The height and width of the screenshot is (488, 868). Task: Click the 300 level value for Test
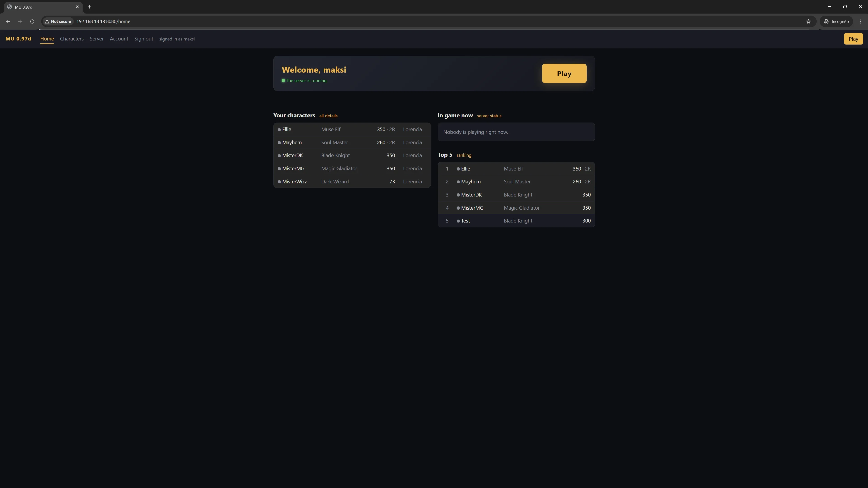point(586,221)
